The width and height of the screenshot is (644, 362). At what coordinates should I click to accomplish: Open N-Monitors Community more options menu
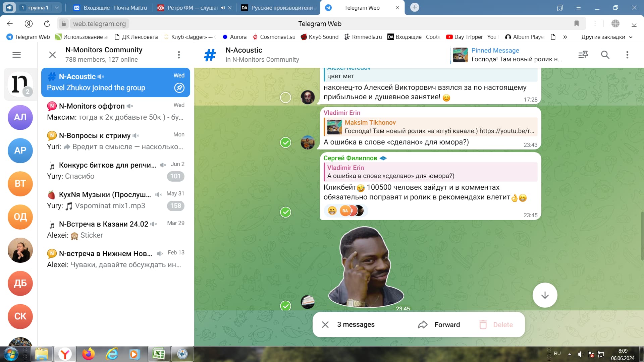point(179,55)
